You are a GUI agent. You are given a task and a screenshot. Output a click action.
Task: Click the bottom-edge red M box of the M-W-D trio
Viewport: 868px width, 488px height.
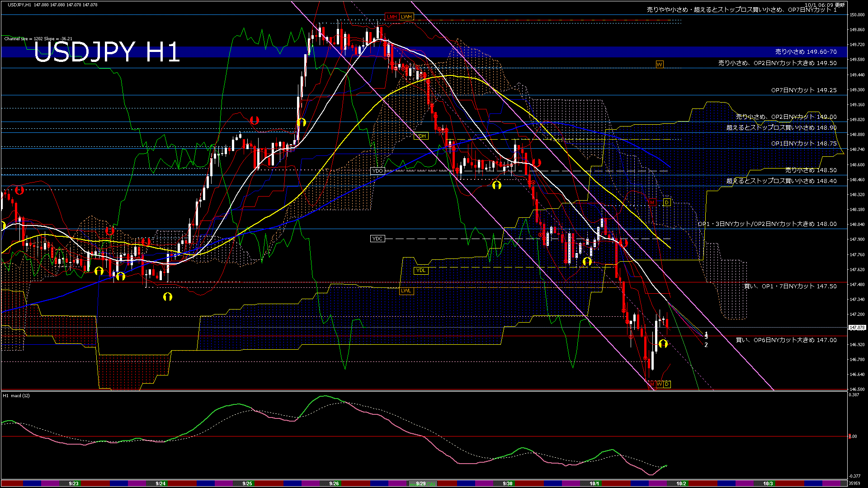point(651,385)
